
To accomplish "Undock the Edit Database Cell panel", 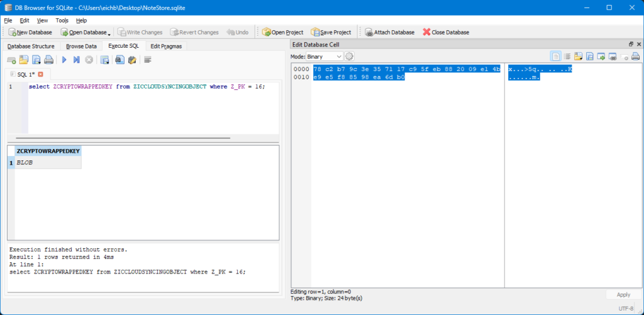I will [631, 44].
